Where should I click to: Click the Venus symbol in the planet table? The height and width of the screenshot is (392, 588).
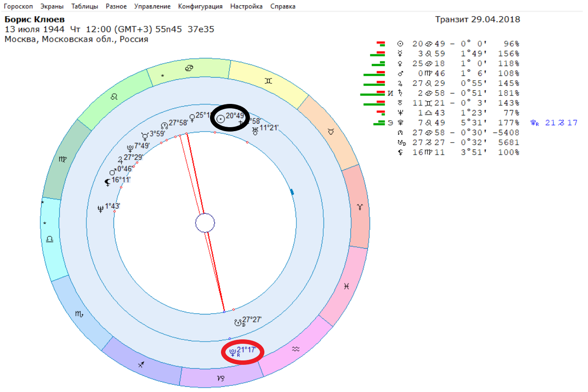(400, 64)
